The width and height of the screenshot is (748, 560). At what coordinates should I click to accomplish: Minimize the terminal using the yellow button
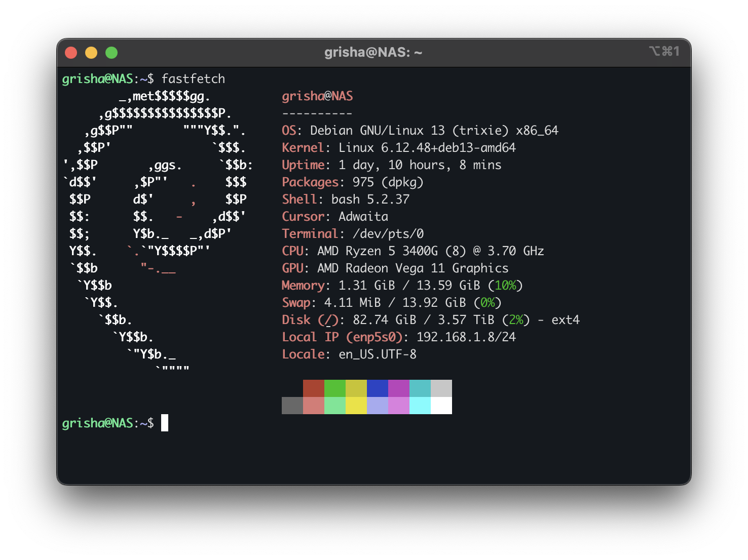click(91, 53)
